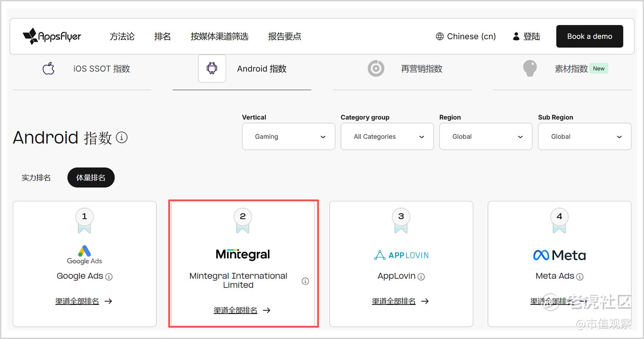Click the Meta logo
This screenshot has height=339, width=644.
point(560,255)
